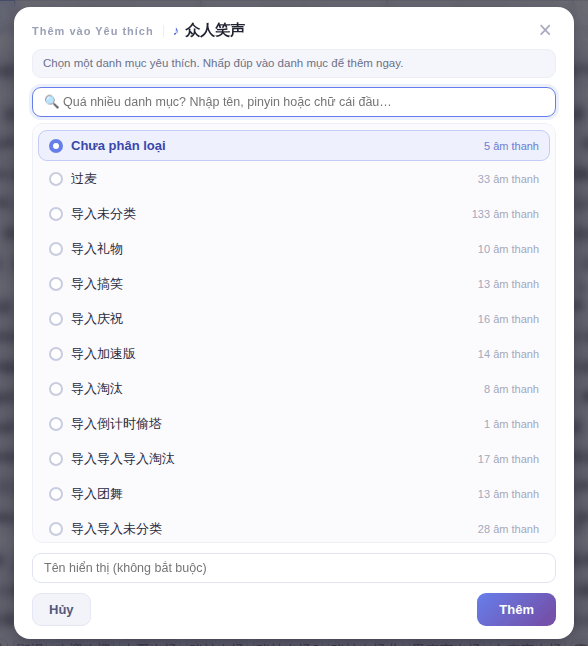Screen dimensions: 588x646
Task: Select 导入导入未分类 at list bottom
Action: (56, 529)
